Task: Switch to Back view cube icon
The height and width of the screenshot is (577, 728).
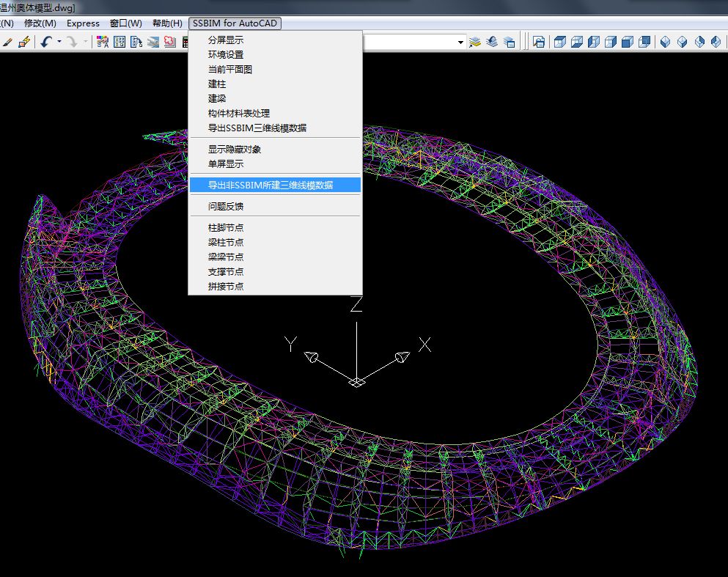Action: click(x=644, y=43)
